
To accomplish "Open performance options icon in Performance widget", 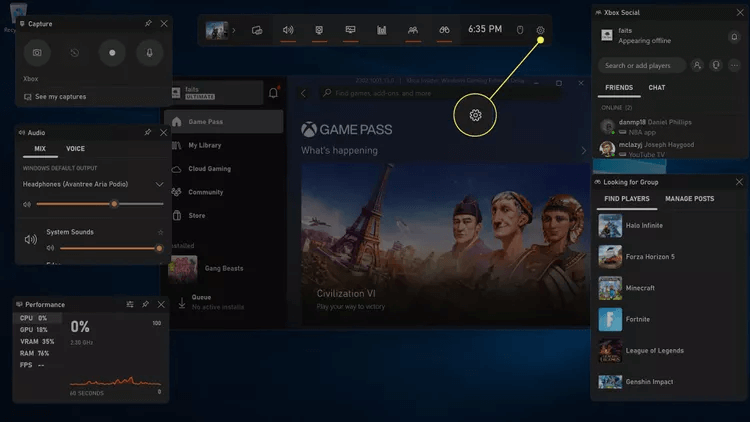I will click(x=130, y=304).
